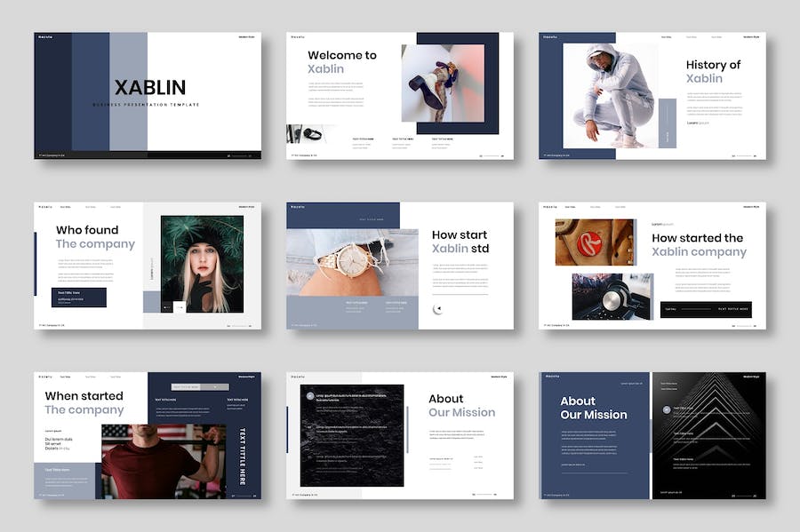Click the black architectural building image

(x=709, y=436)
